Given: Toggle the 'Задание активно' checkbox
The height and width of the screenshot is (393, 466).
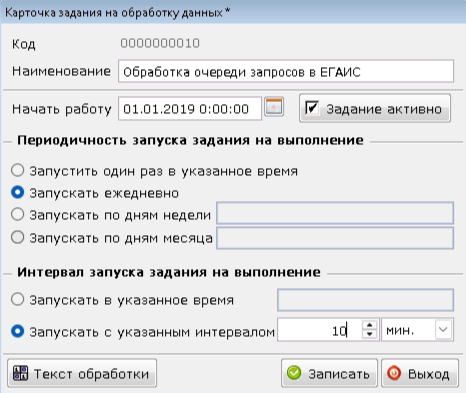Looking at the screenshot, I should point(312,108).
